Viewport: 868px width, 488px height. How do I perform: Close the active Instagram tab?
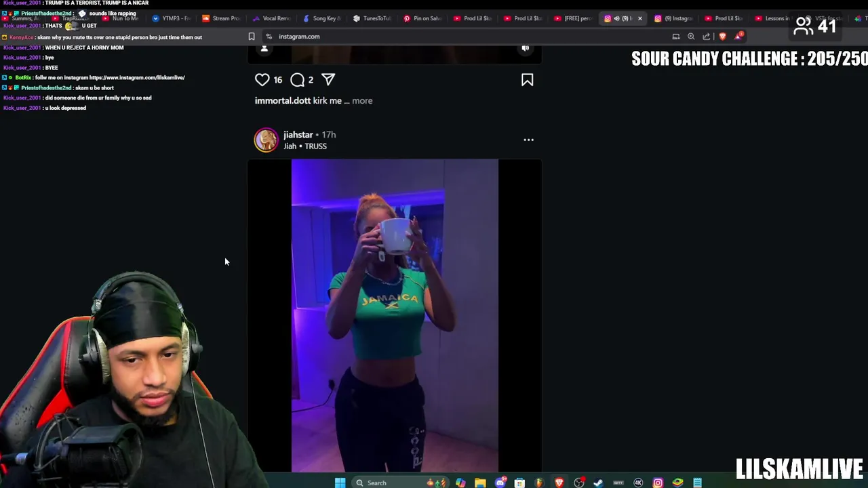639,18
